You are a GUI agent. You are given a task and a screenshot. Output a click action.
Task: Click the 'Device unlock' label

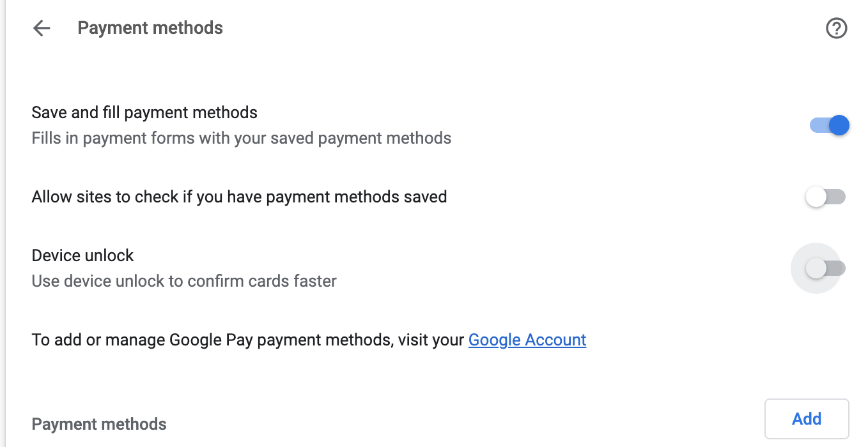pos(82,255)
